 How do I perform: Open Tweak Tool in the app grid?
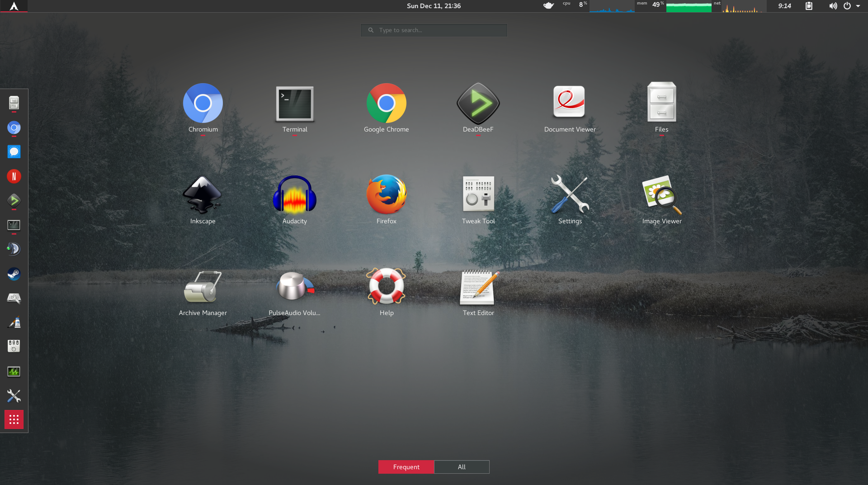pyautogui.click(x=478, y=200)
